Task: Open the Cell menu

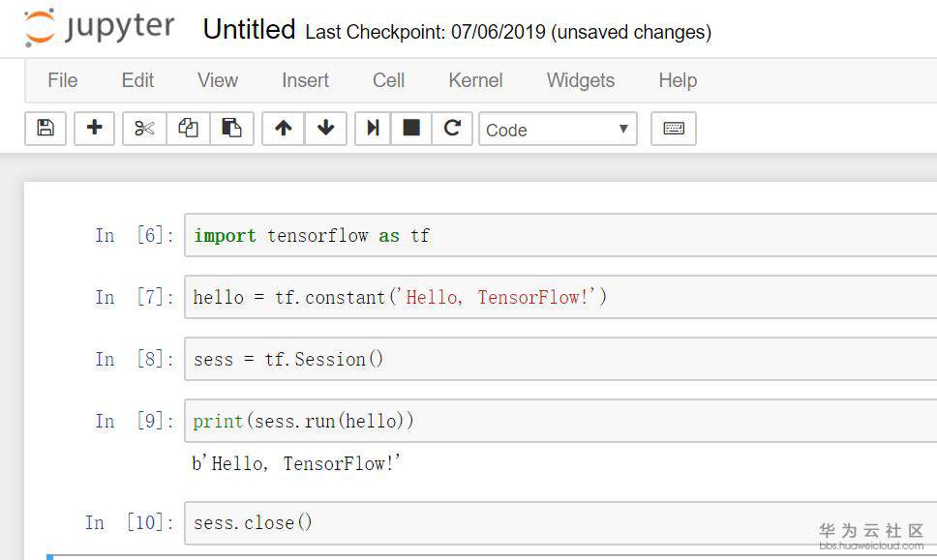Action: [388, 80]
